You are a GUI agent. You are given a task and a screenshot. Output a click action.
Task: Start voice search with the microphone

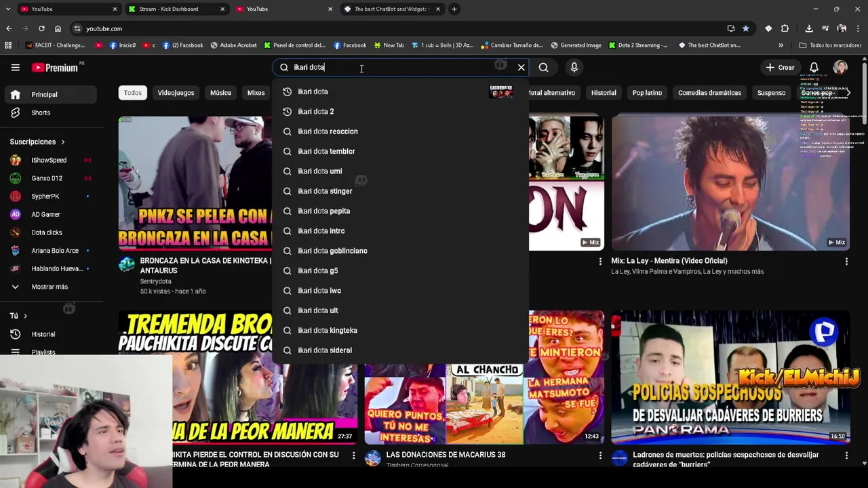(574, 67)
